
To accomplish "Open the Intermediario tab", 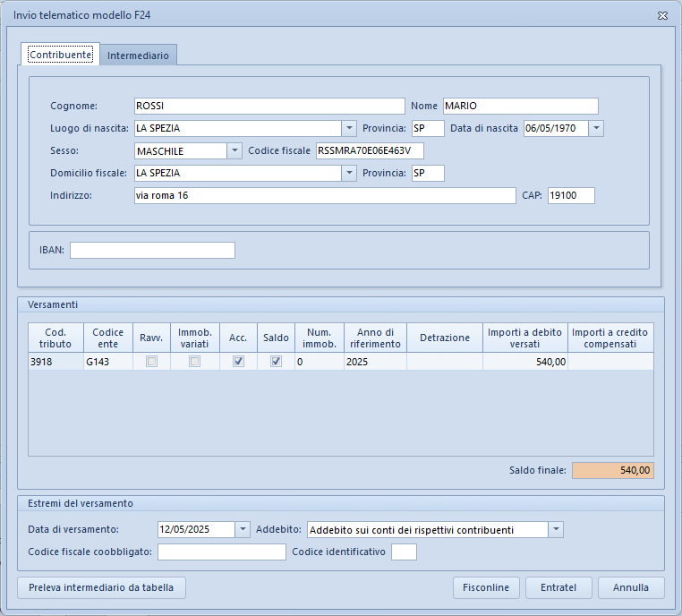I will [138, 56].
